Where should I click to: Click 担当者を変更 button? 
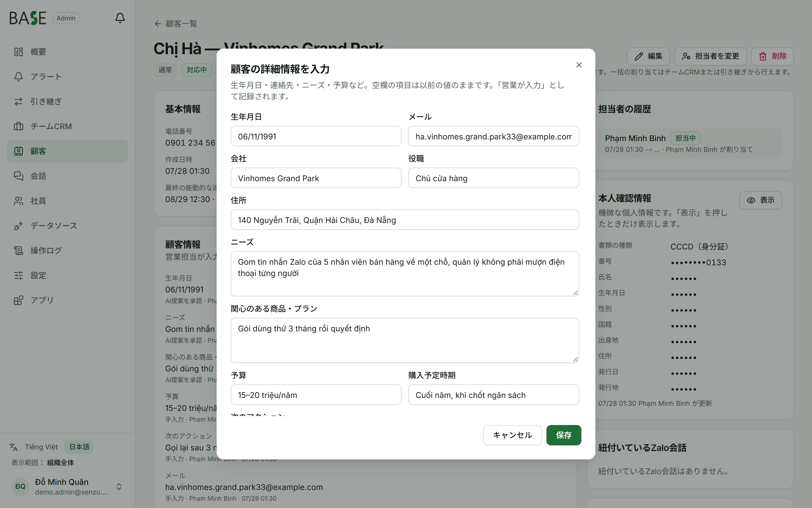pos(710,56)
